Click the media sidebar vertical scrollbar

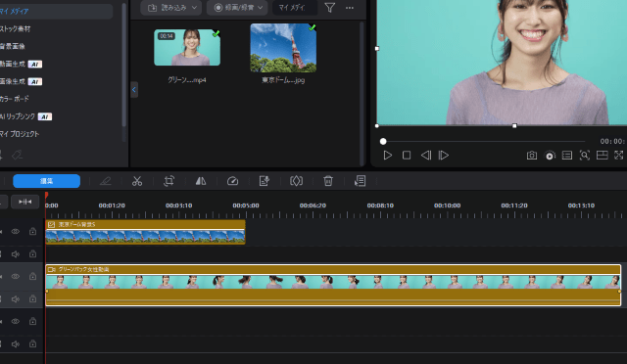coord(124,66)
